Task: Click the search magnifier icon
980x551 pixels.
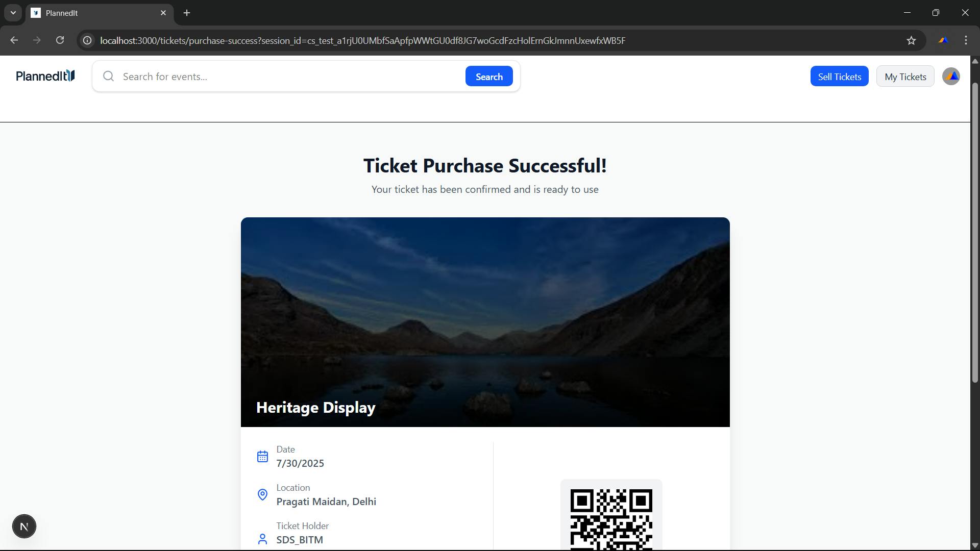Action: pyautogui.click(x=108, y=77)
